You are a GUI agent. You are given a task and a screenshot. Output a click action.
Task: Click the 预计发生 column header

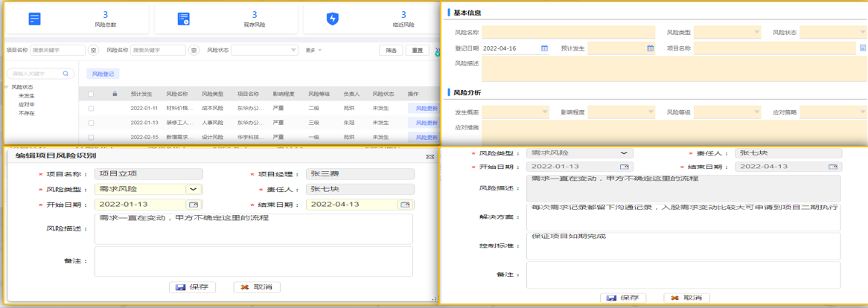(141, 94)
